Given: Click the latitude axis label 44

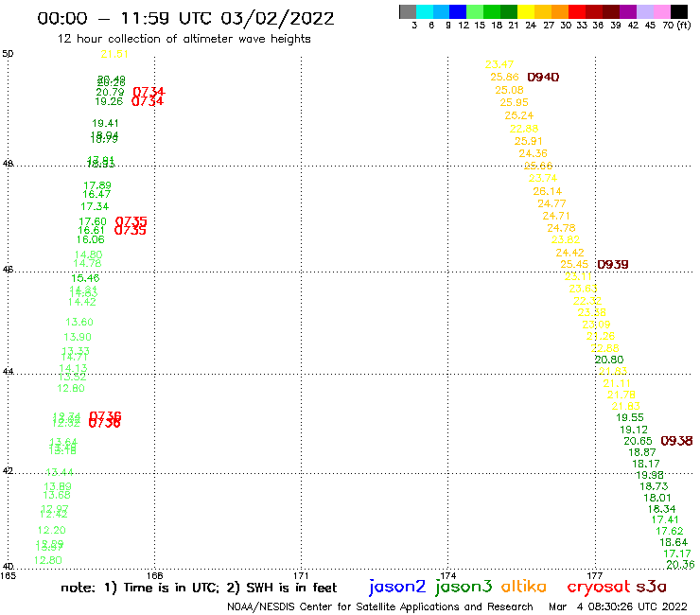Looking at the screenshot, I should tap(8, 371).
